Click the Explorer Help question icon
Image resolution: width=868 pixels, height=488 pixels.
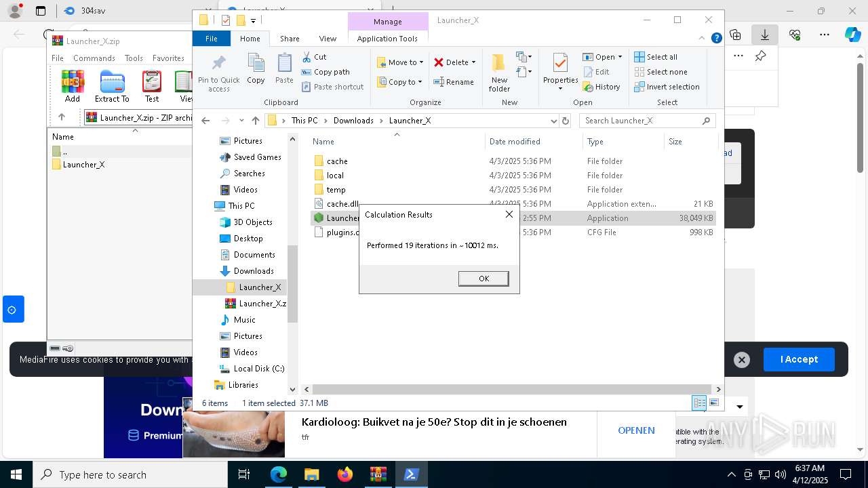pos(716,39)
